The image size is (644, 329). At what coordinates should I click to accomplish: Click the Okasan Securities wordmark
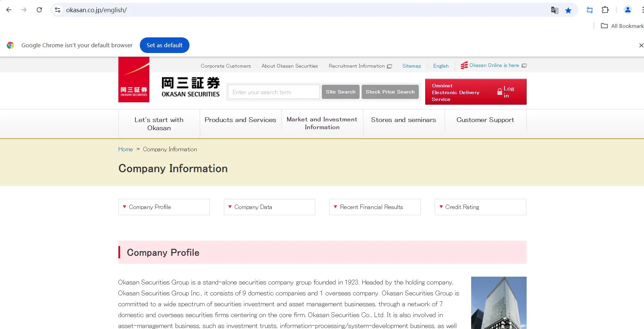pos(191,87)
